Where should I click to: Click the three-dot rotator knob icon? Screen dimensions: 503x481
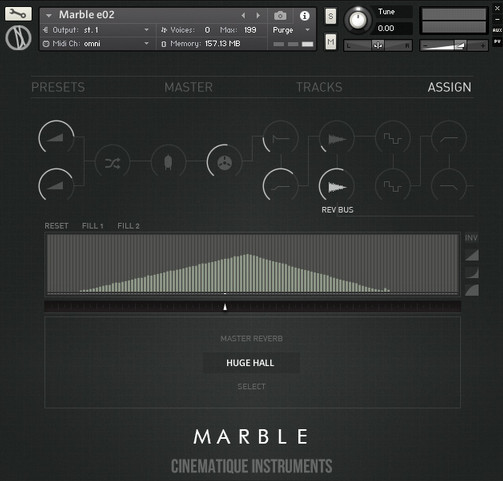(x=224, y=162)
